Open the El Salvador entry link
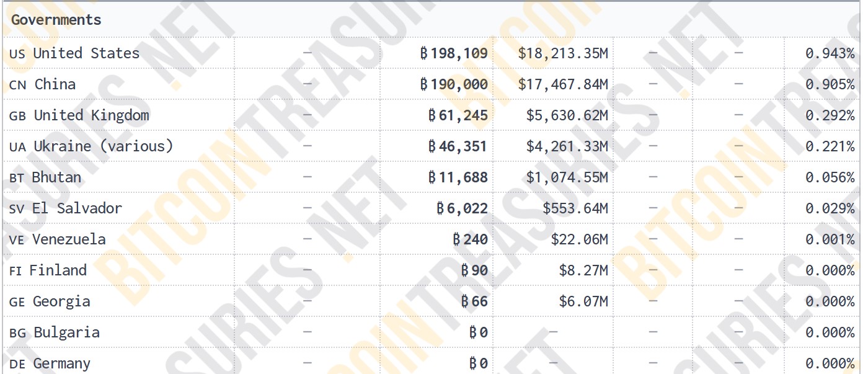The height and width of the screenshot is (374, 868). coord(77,208)
